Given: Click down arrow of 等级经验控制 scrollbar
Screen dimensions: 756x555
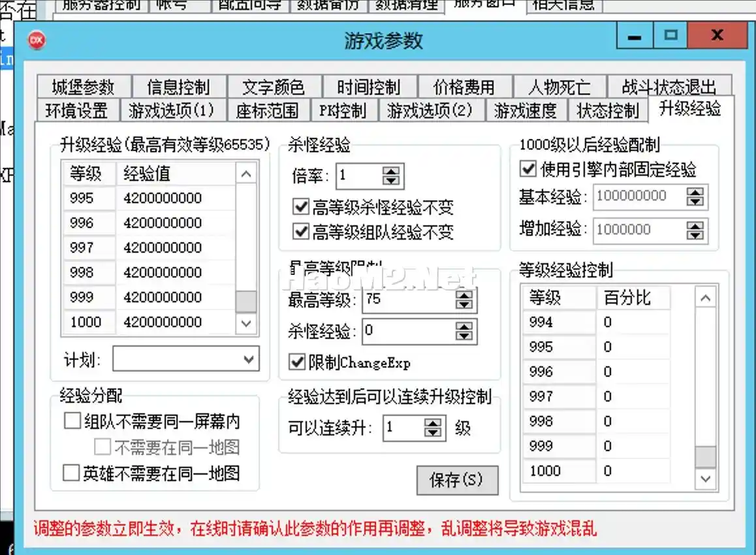Looking at the screenshot, I should [705, 479].
